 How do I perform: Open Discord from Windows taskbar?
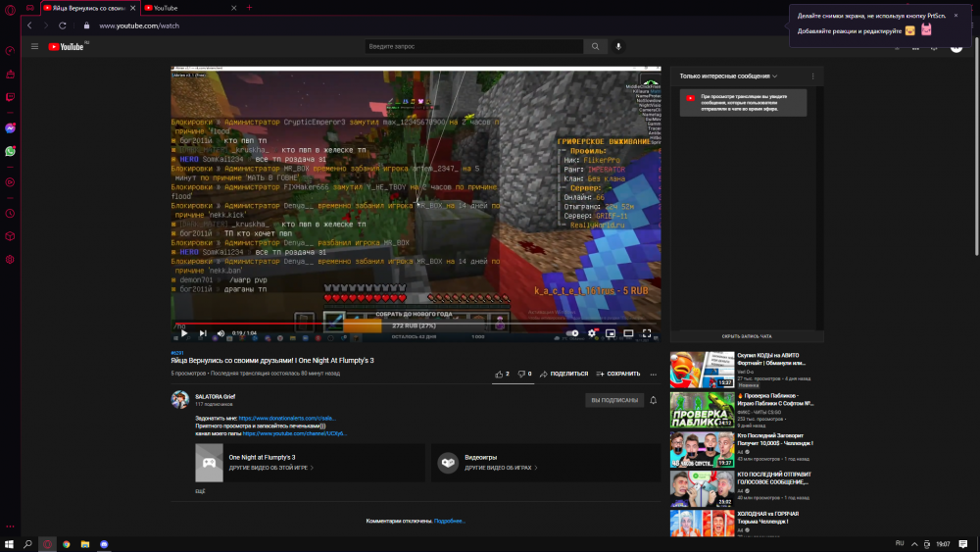[105, 544]
